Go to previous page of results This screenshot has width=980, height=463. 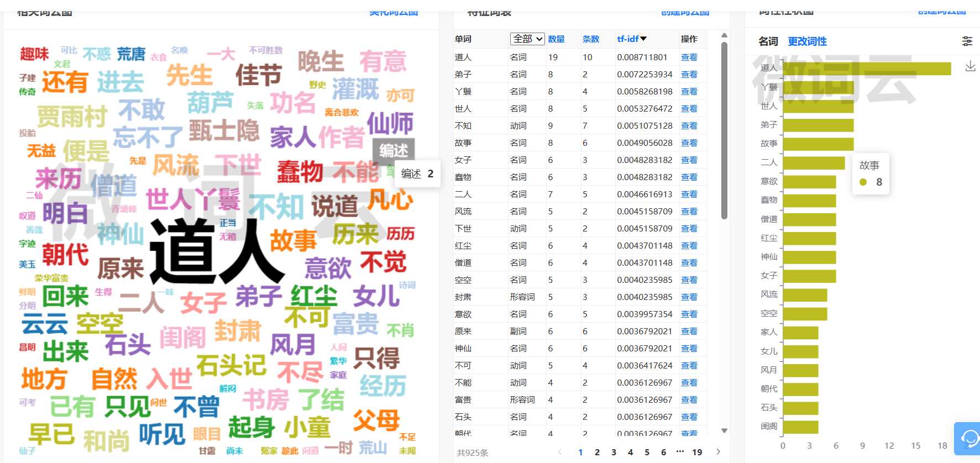[x=560, y=452]
